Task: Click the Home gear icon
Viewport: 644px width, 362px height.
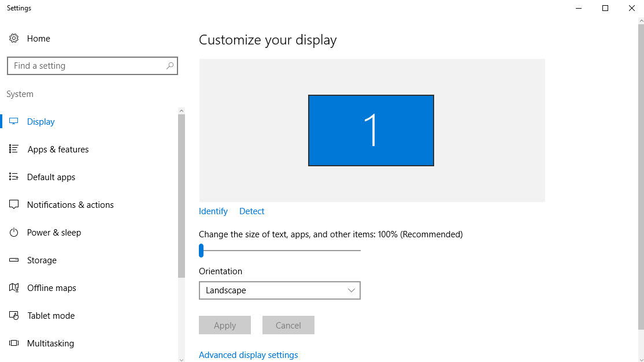Action: pyautogui.click(x=14, y=38)
